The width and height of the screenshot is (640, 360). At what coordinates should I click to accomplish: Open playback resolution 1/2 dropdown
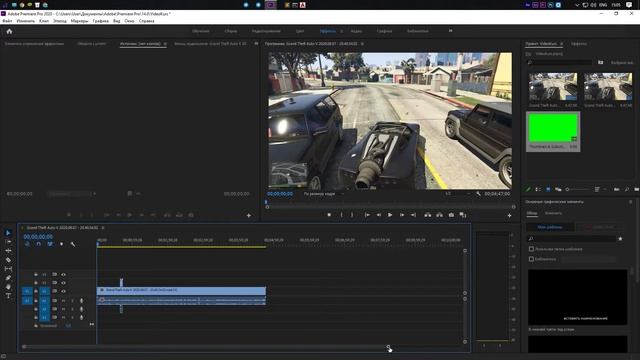click(x=457, y=194)
